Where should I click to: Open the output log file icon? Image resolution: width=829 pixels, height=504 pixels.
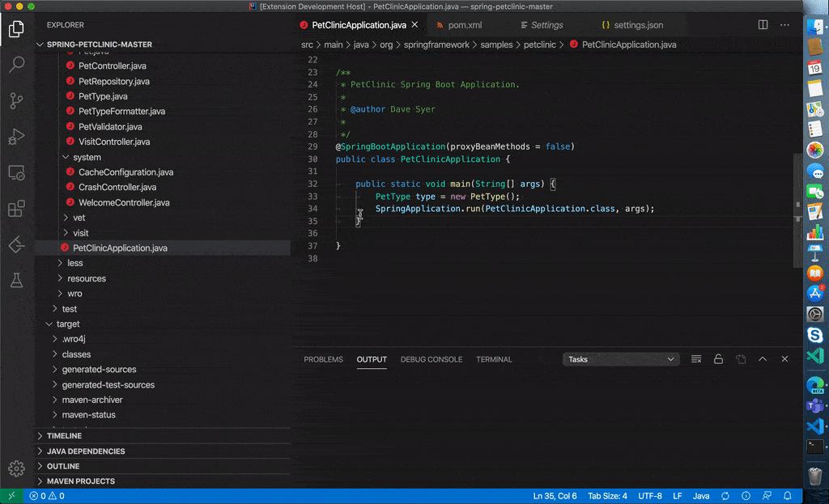pyautogui.click(x=741, y=359)
